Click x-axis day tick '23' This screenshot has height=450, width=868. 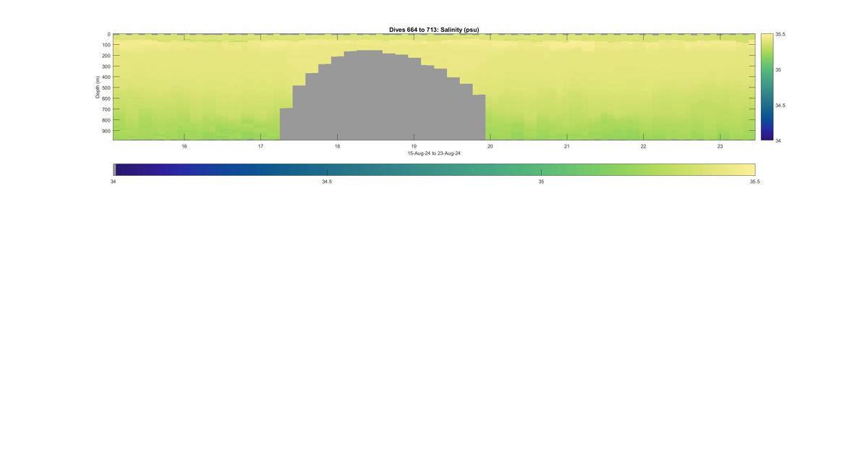[x=720, y=146]
